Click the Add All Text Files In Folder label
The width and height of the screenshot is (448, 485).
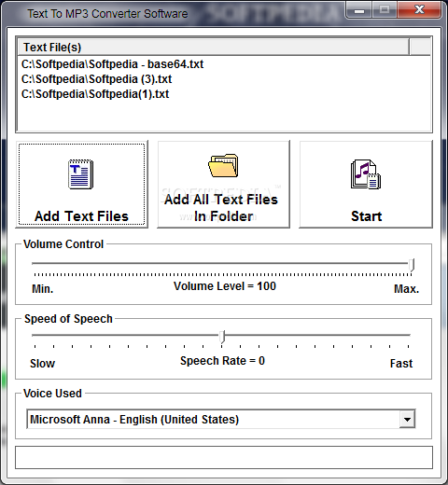click(x=221, y=208)
